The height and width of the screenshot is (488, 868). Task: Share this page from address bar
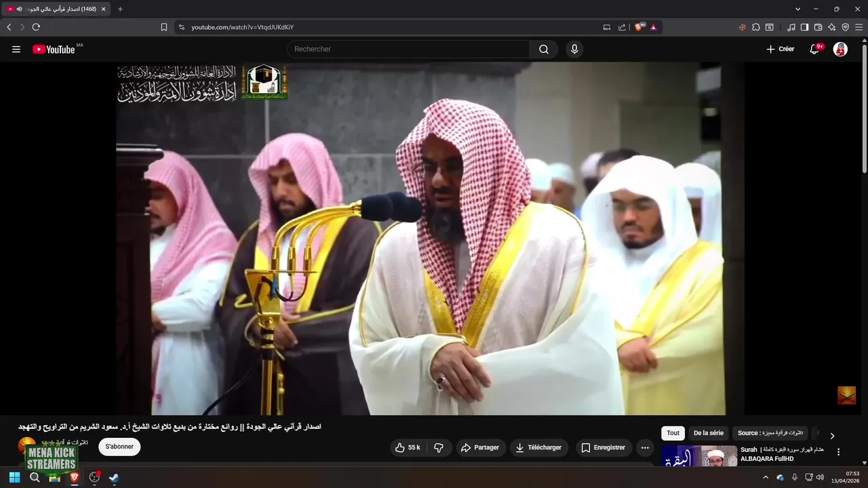623,27
